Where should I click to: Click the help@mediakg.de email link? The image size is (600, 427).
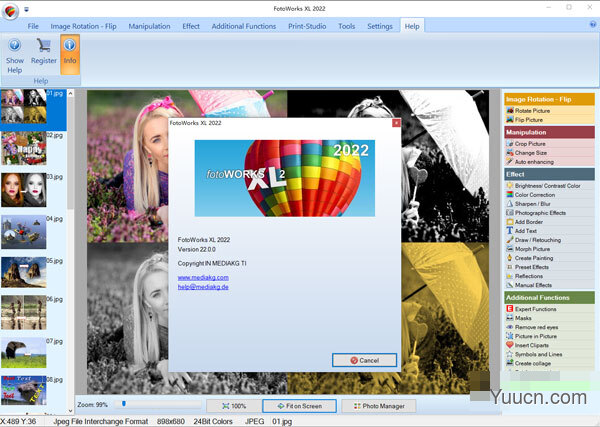(203, 287)
